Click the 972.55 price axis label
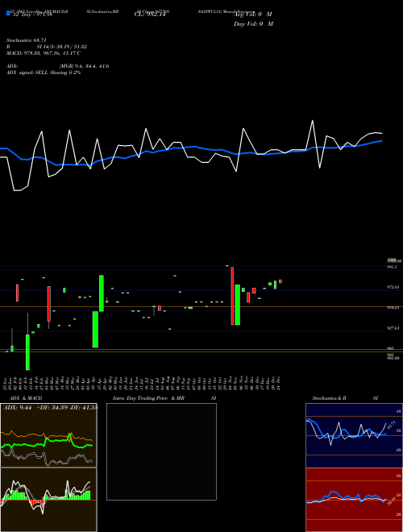 pos(393,287)
